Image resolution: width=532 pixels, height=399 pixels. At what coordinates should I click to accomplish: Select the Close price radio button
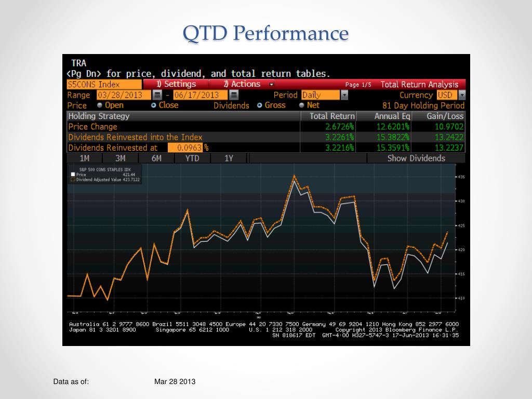click(153, 105)
